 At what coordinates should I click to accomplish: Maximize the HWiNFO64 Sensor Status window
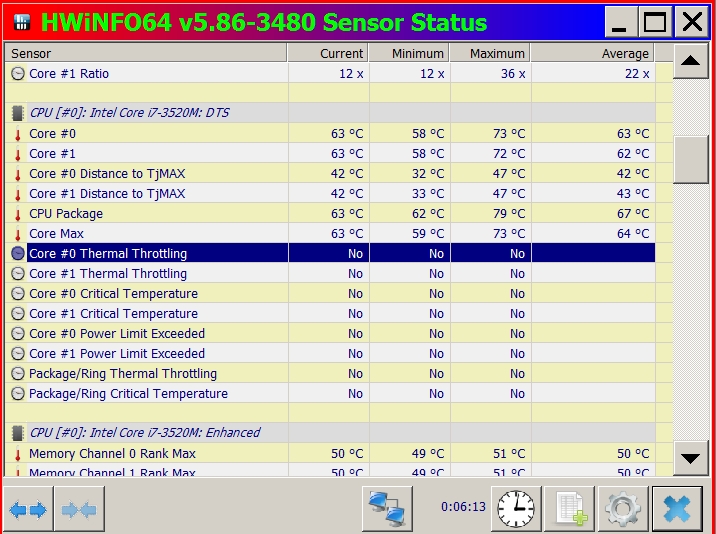(x=655, y=21)
